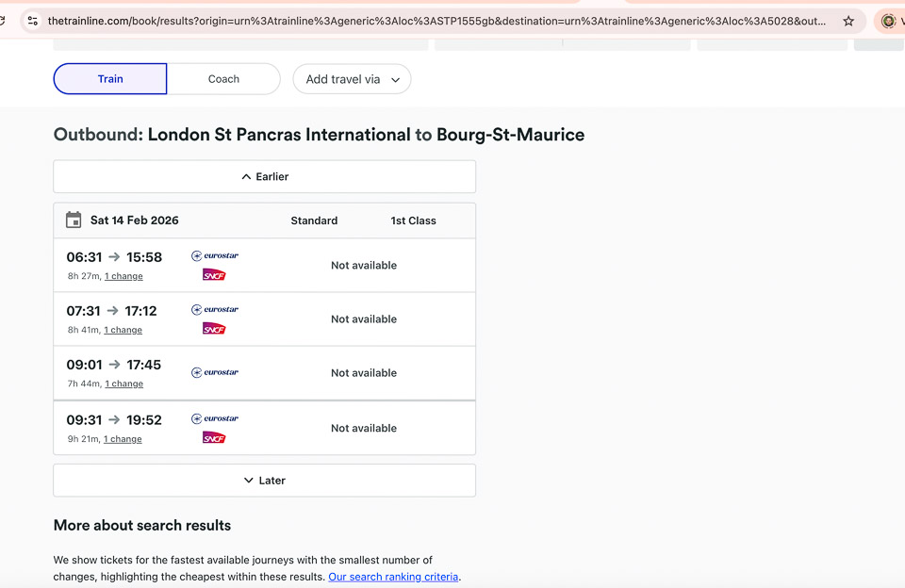Open the browser profile avatar icon
This screenshot has height=588, width=905.
[888, 21]
